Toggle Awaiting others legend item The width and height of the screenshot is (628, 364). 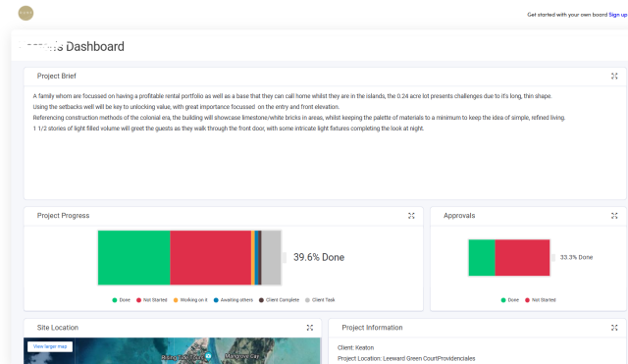(x=234, y=300)
